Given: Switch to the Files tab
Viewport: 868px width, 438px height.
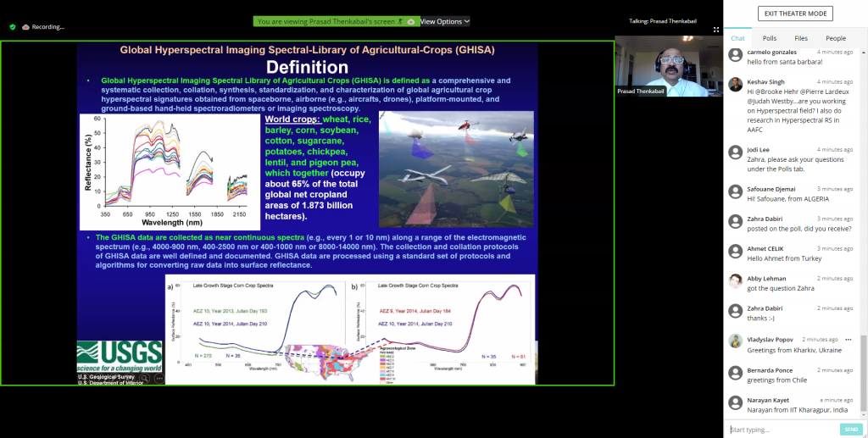Looking at the screenshot, I should coord(801,38).
